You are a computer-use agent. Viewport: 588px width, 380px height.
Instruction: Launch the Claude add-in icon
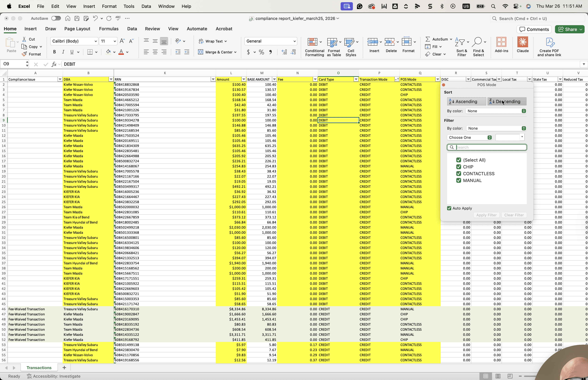click(x=523, y=45)
